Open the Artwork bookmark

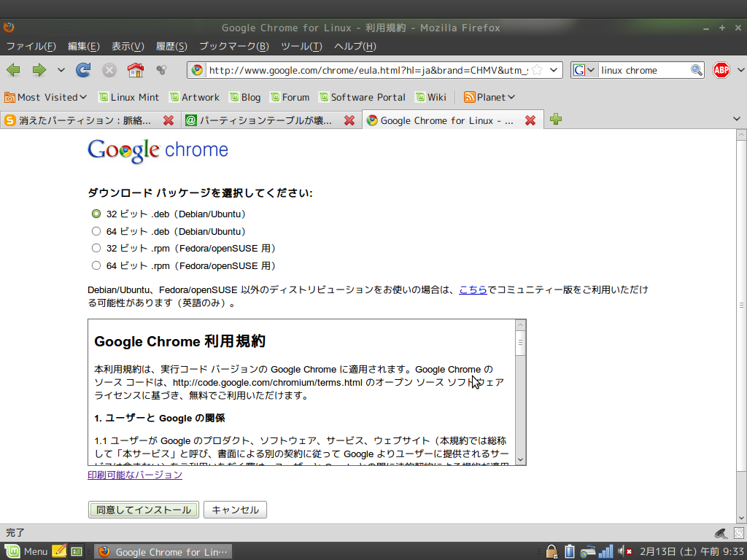pyautogui.click(x=194, y=97)
